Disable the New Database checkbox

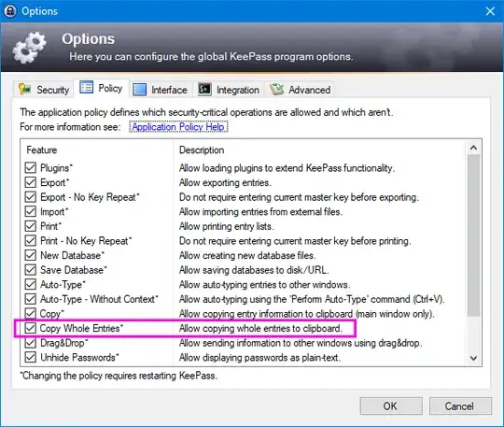(x=31, y=255)
